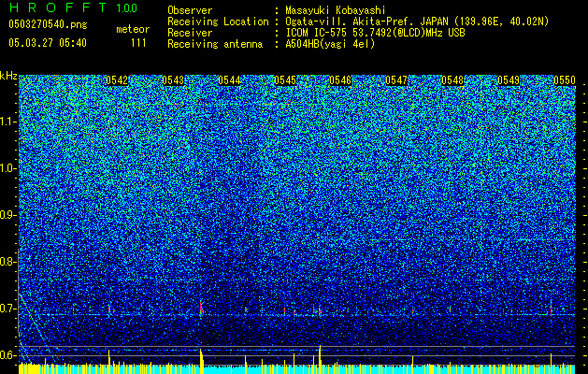This screenshot has width=588, height=374.
Task: Click the 0546 time marker
Action: (340, 80)
